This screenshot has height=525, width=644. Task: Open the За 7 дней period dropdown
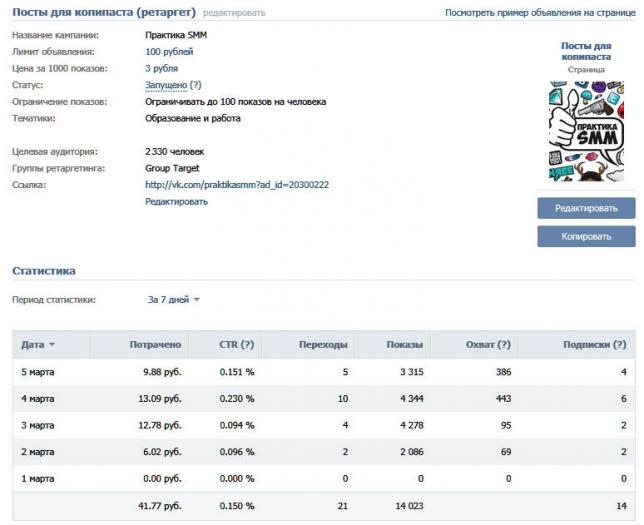173,300
